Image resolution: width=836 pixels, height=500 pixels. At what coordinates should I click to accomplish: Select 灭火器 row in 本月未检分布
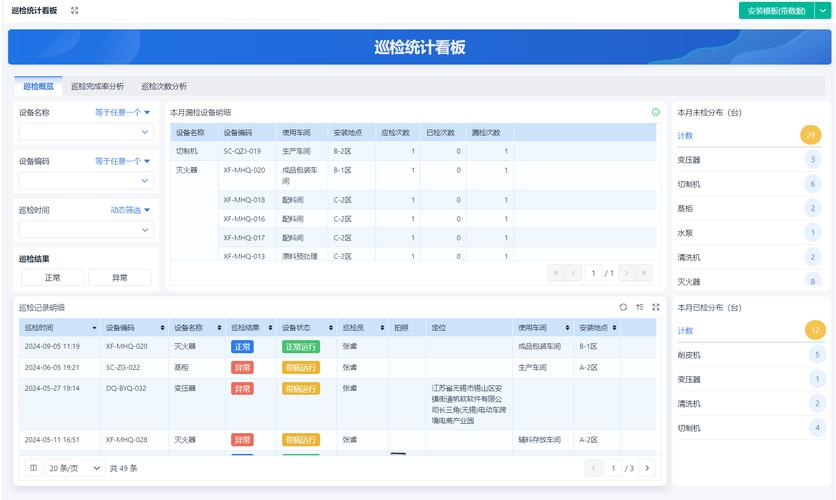tap(749, 281)
